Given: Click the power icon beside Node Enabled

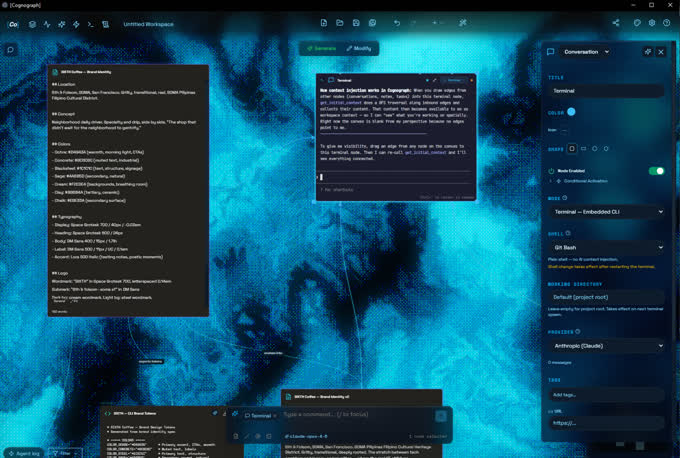Looking at the screenshot, I should [551, 171].
